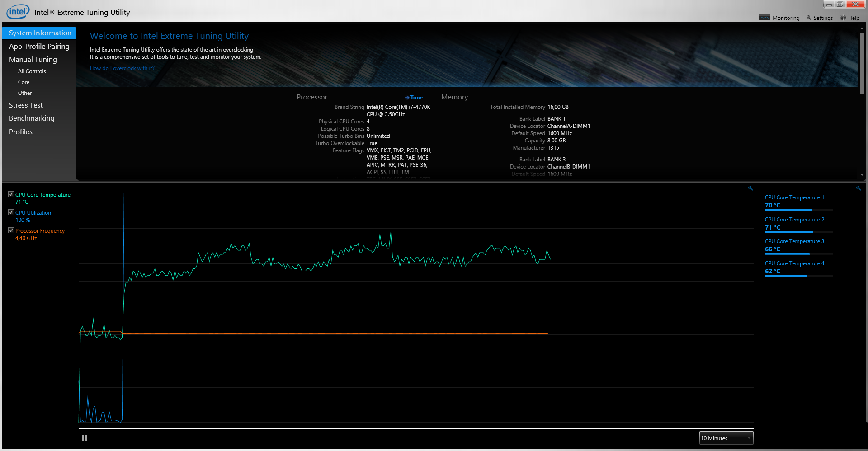Click the Intel logo icon

tap(18, 12)
